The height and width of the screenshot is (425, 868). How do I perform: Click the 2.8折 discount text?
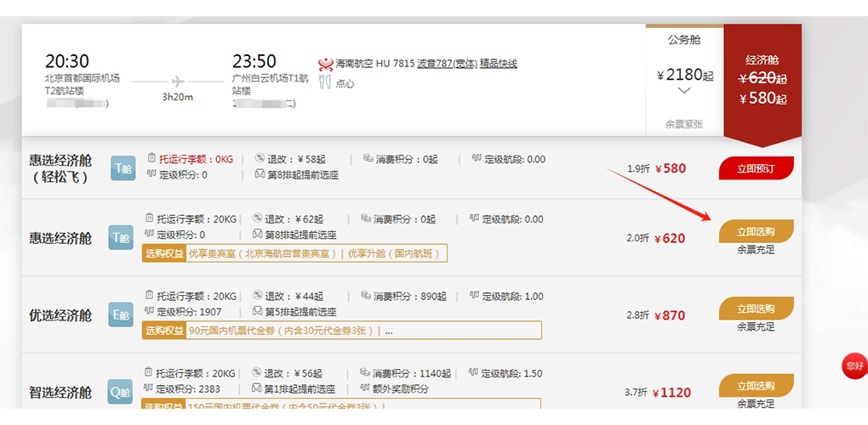[x=637, y=315]
